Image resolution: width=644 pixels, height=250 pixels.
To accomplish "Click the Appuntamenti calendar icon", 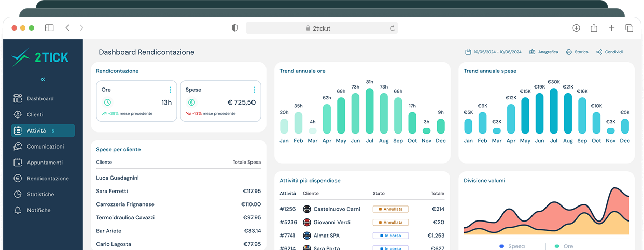I will coord(18,163).
